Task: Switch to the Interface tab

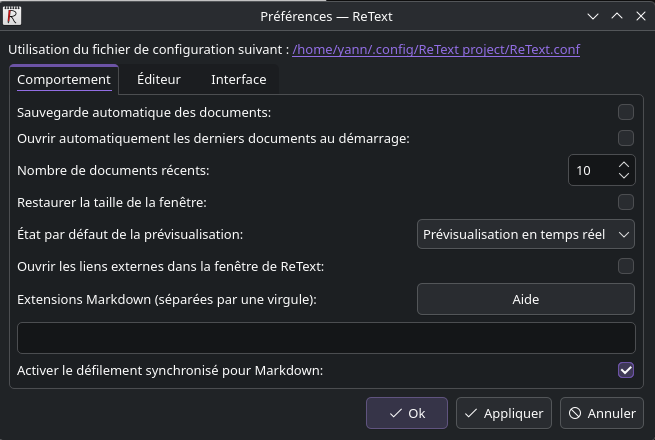Action: coord(238,79)
